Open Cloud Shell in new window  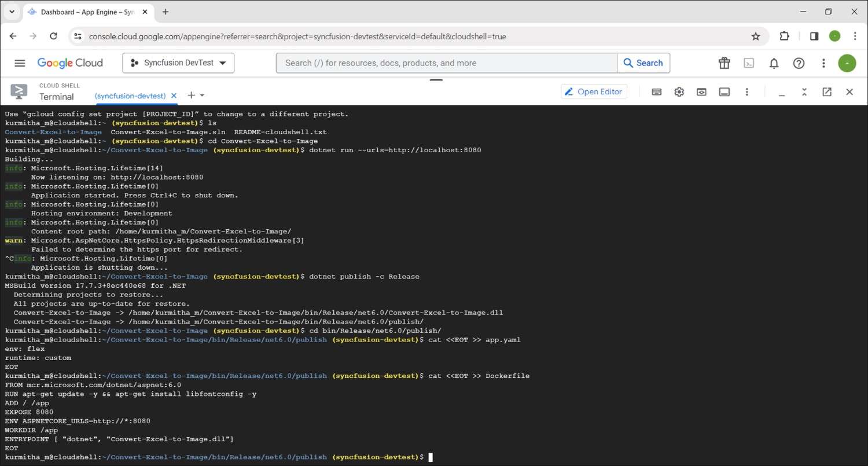(827, 92)
